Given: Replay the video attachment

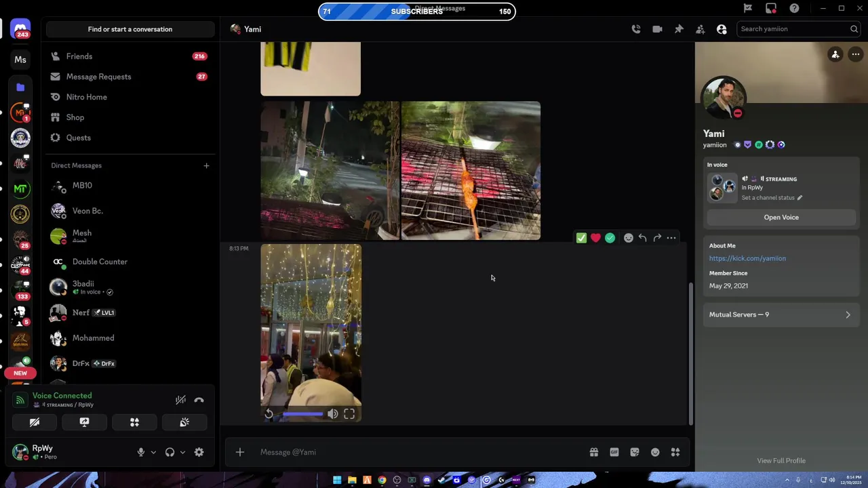Looking at the screenshot, I should tap(269, 414).
